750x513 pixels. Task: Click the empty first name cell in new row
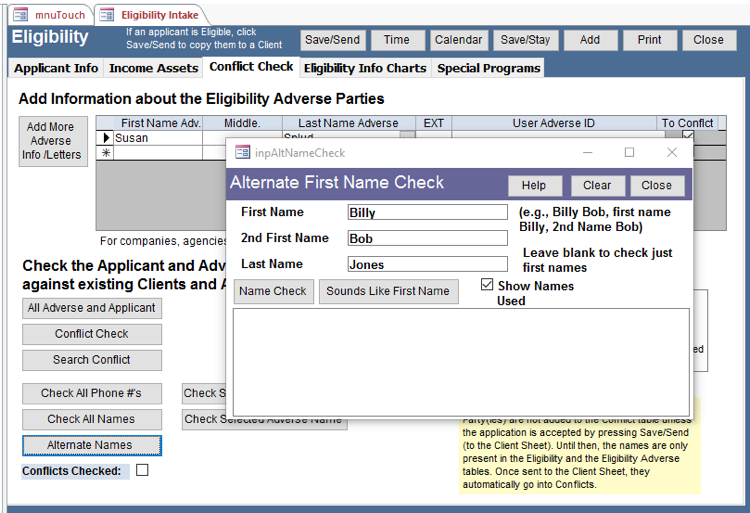click(158, 153)
